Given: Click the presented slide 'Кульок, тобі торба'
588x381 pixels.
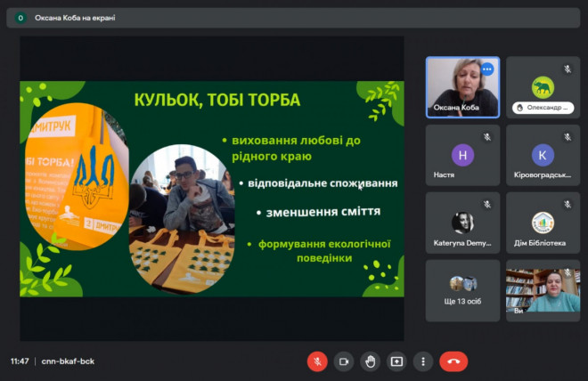Looking at the screenshot, I should pos(212,188).
